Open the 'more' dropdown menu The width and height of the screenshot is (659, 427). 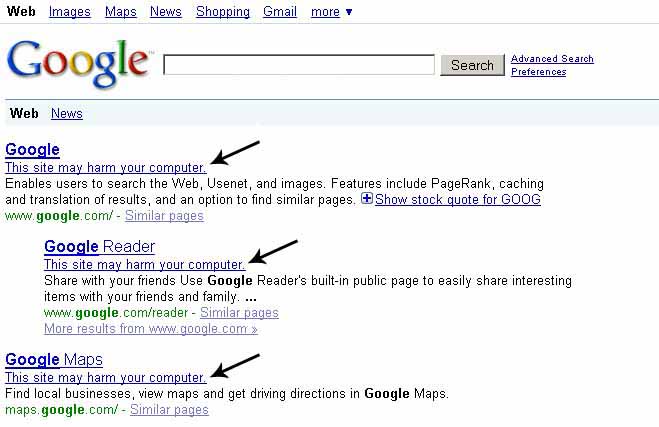click(x=331, y=12)
